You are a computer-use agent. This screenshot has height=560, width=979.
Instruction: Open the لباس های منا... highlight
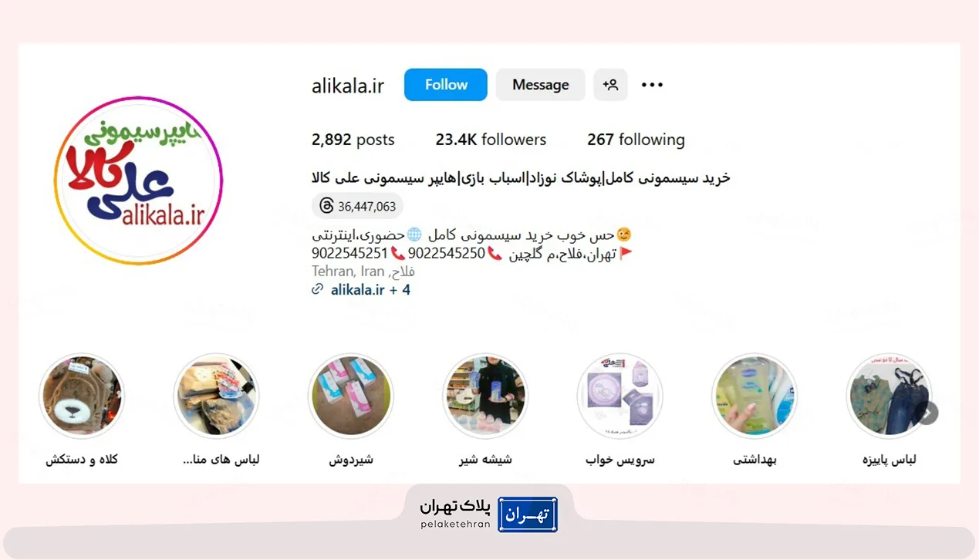tap(217, 396)
